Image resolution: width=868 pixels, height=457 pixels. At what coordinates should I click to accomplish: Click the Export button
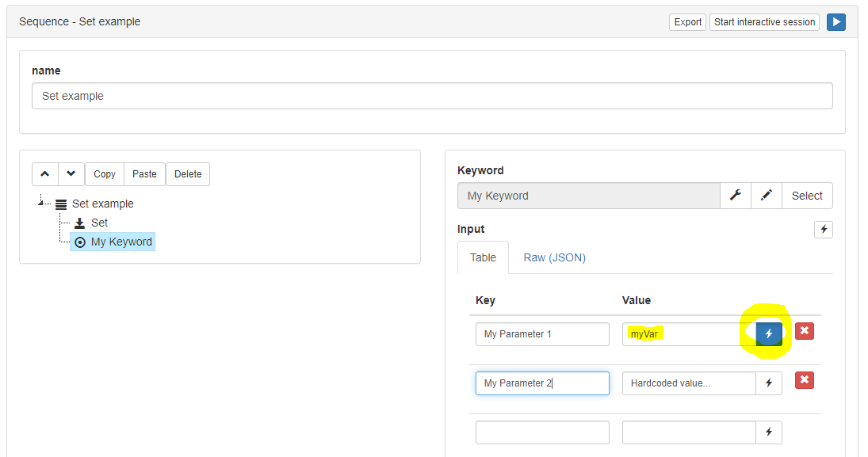687,22
